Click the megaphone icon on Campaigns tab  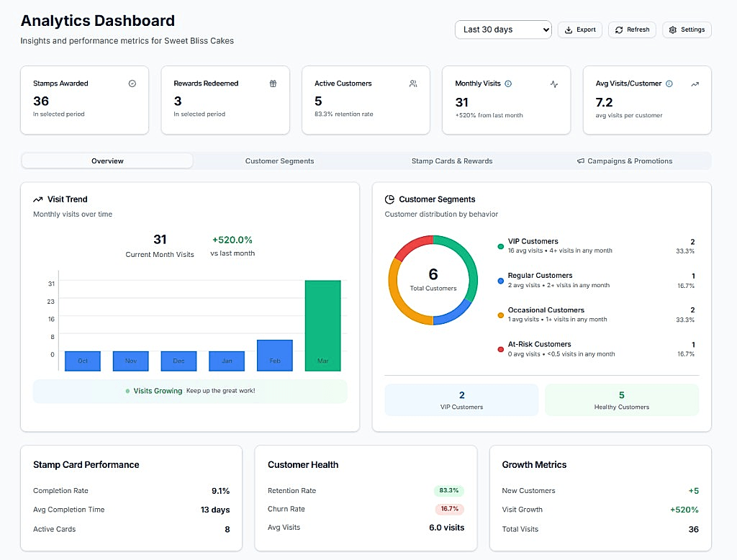point(581,161)
